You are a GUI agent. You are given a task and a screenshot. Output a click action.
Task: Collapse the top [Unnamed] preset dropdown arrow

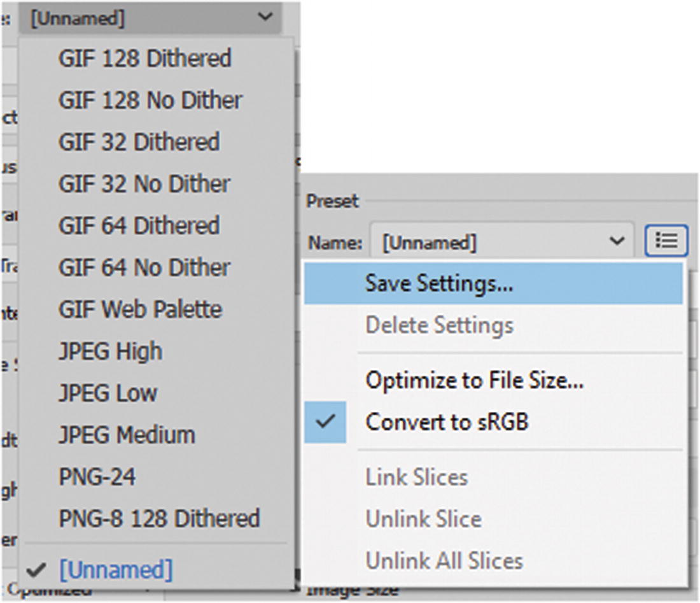pyautogui.click(x=265, y=17)
